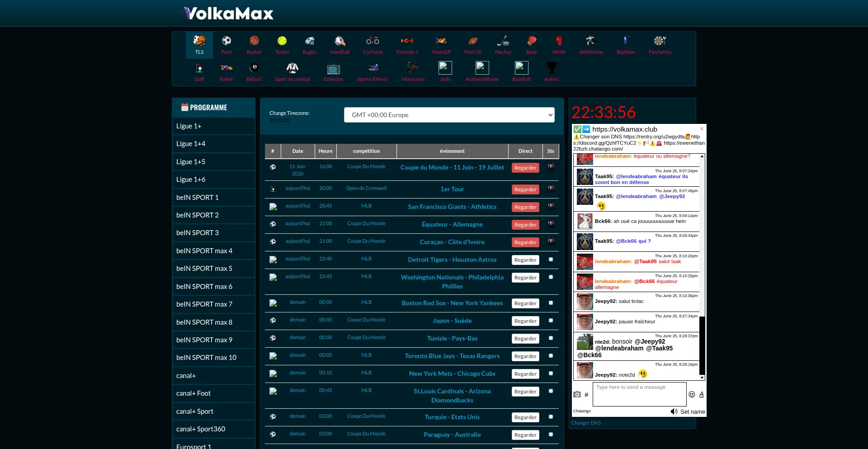Viewport: 868px width, 449px height.
Task: Open the Foot soccer ball category
Action: [226, 41]
